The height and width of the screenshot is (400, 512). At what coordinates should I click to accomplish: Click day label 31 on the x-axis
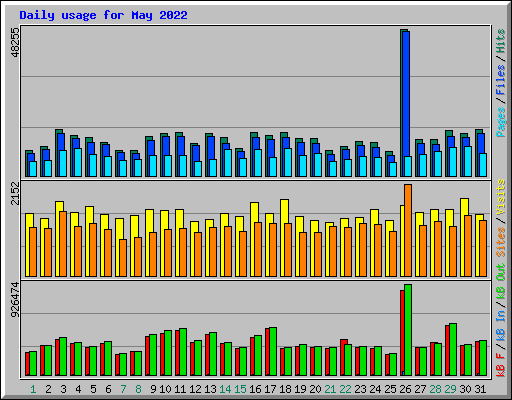click(480, 389)
